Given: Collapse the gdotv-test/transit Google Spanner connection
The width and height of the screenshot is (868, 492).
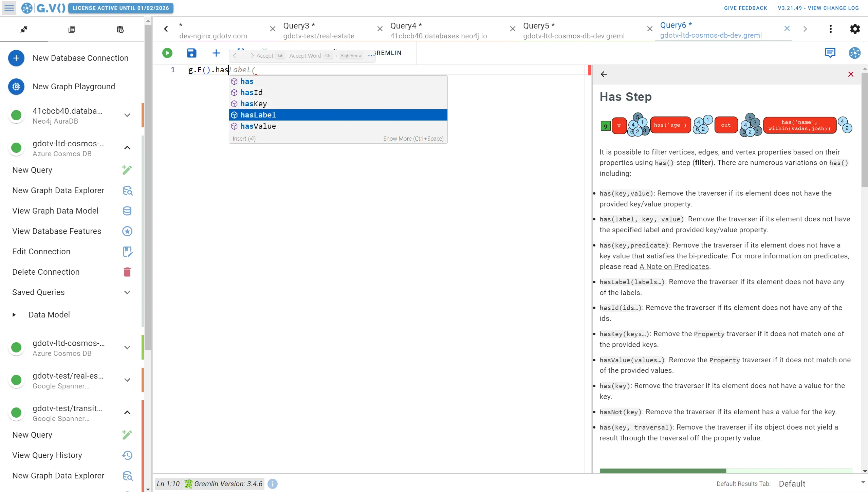Looking at the screenshot, I should point(127,413).
